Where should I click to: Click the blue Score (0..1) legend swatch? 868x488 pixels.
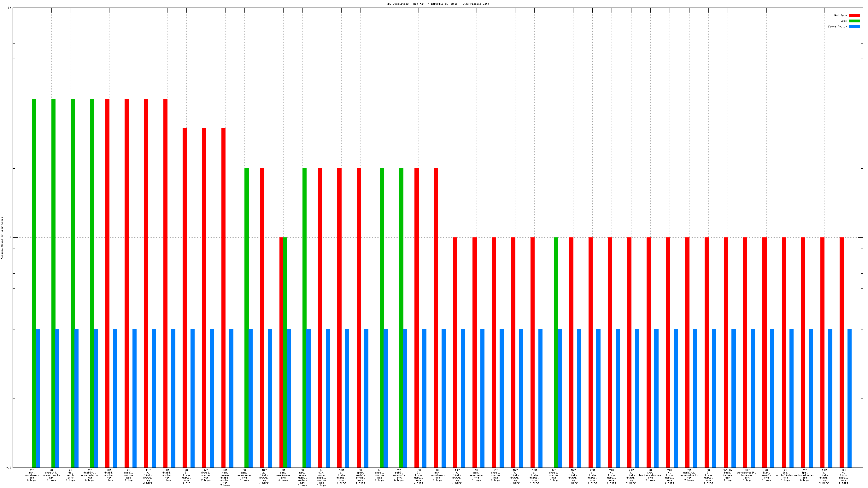tap(854, 26)
